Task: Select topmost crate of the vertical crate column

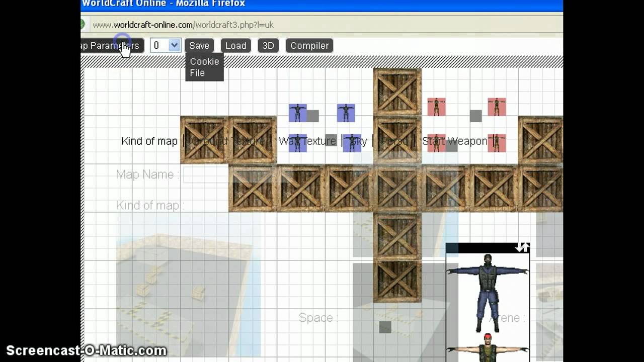Action: (x=397, y=92)
